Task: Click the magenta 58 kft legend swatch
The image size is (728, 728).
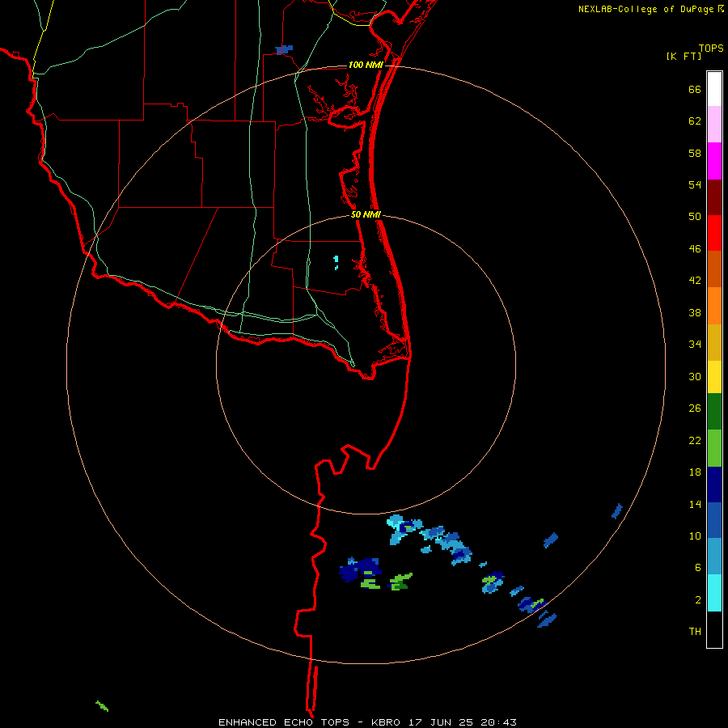Action: click(714, 161)
